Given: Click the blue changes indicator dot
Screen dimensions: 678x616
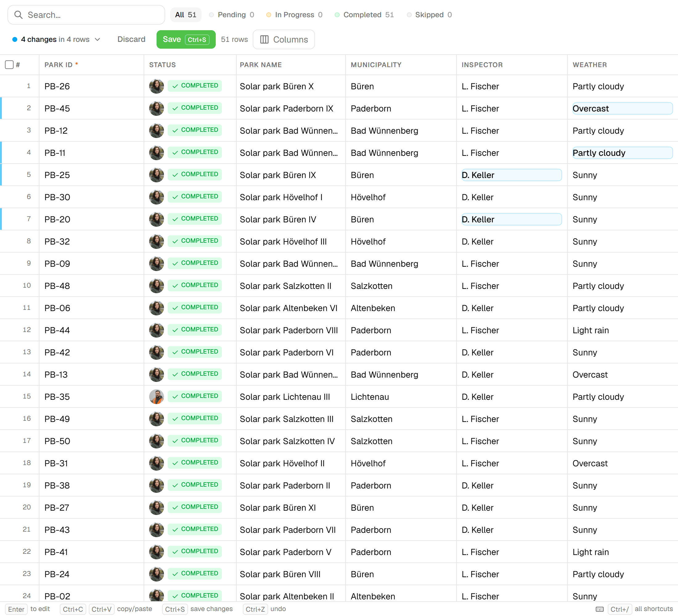Looking at the screenshot, I should click(15, 39).
